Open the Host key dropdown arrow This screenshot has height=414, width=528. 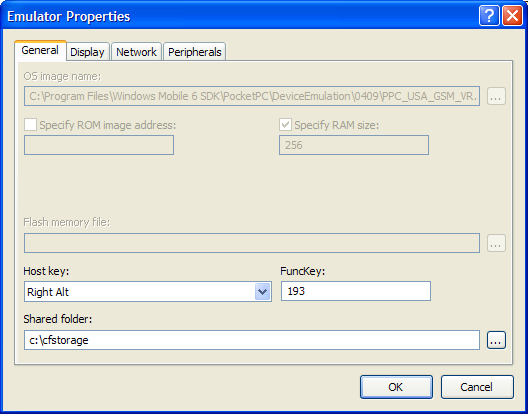pyautogui.click(x=262, y=292)
